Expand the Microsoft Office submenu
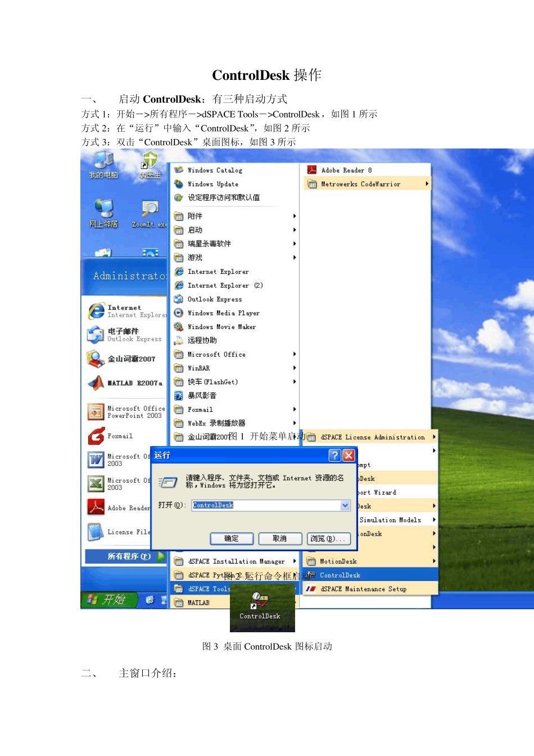Image resolution: width=534 pixels, height=756 pixels. 235,354
